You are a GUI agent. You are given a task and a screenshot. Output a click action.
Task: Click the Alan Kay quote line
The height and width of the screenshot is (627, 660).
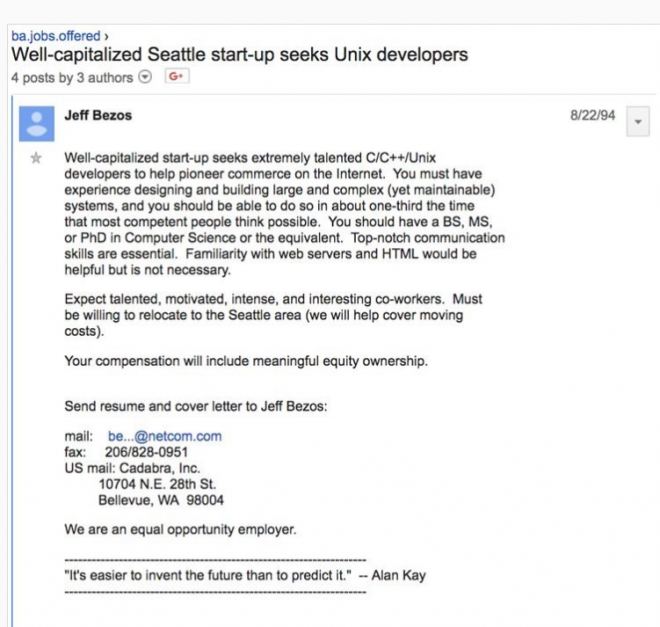[x=245, y=575]
